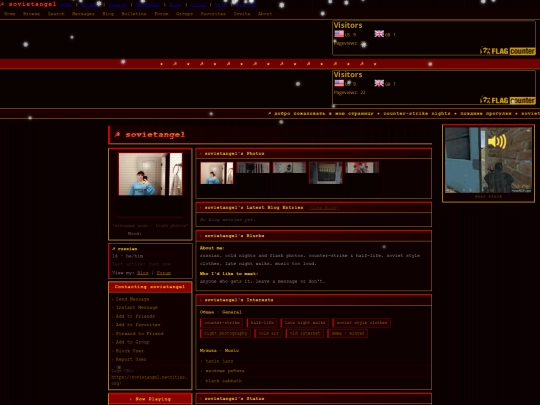Open the second photo thumbnail
Image resolution: width=540 pixels, height=405 pixels.
pos(253,168)
